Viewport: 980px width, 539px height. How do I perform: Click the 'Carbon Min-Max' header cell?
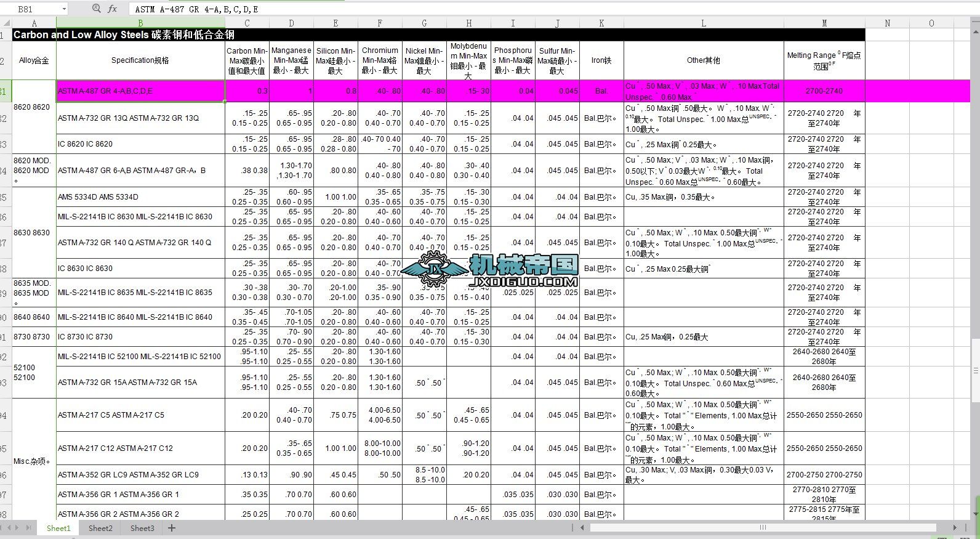point(247,60)
